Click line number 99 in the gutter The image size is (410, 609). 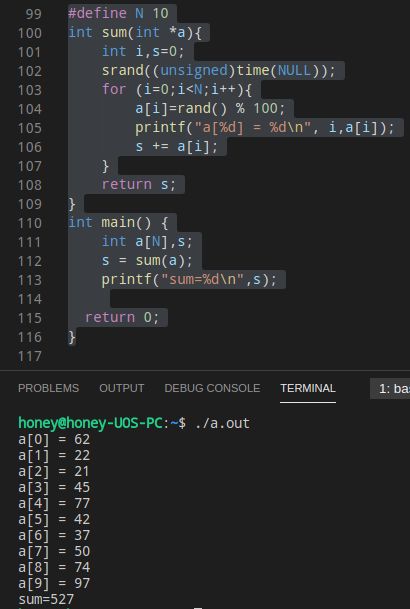(x=33, y=14)
